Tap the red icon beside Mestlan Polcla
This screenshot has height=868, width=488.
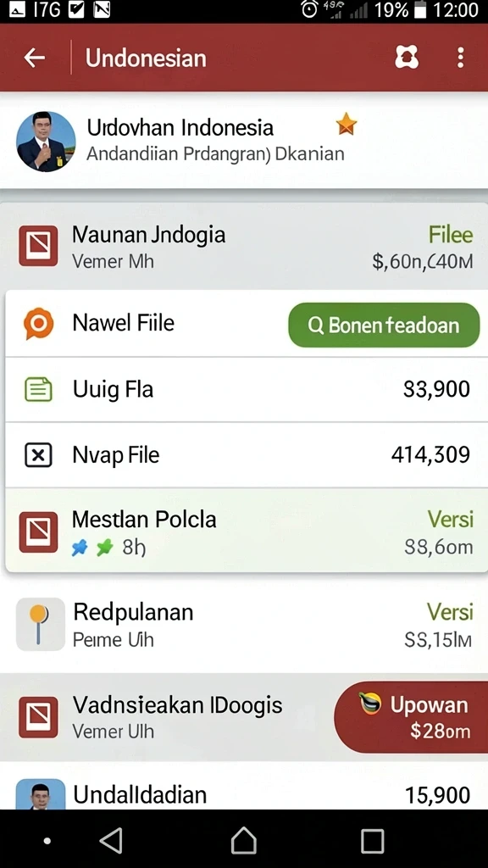pyautogui.click(x=38, y=532)
